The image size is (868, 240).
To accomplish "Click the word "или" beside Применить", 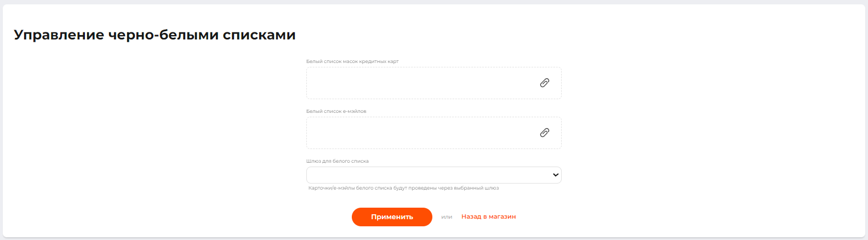I will 447,217.
